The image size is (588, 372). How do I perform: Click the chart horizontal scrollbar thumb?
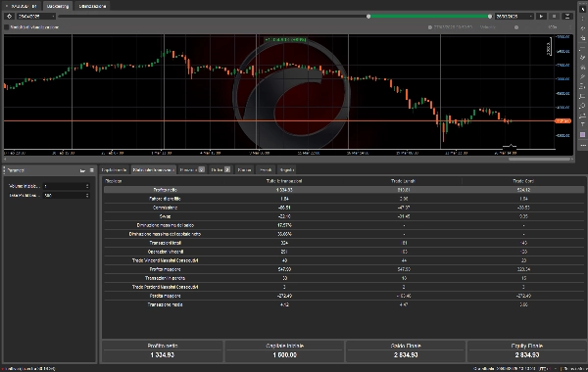point(539,159)
